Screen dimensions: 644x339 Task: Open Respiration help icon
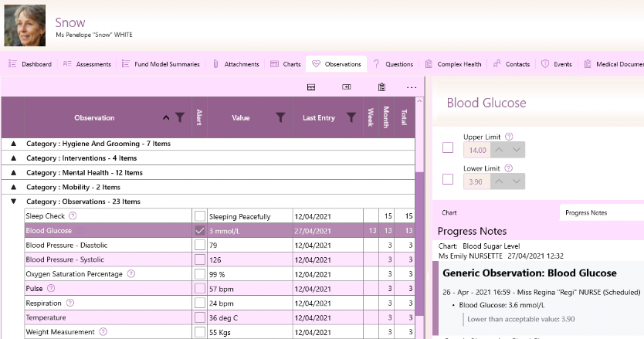[x=70, y=303]
